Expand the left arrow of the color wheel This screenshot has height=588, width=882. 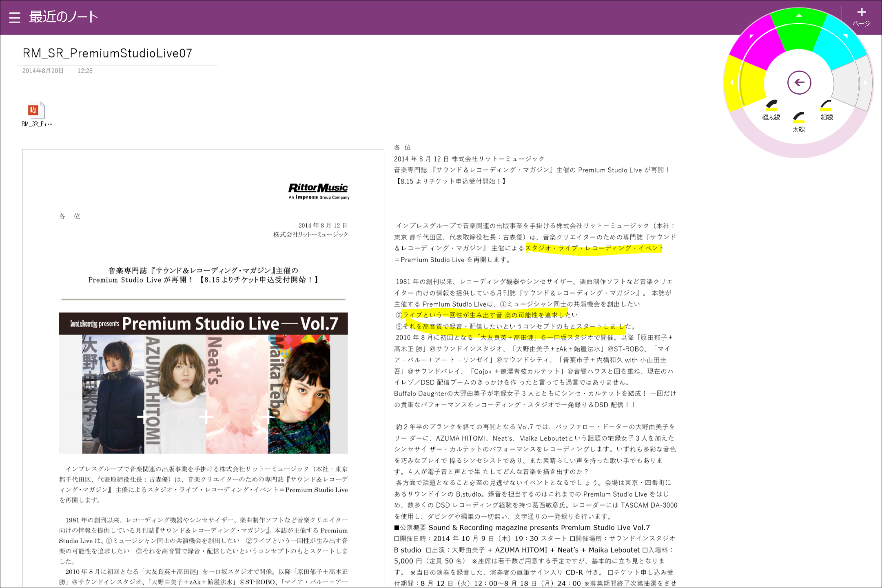pos(732,82)
